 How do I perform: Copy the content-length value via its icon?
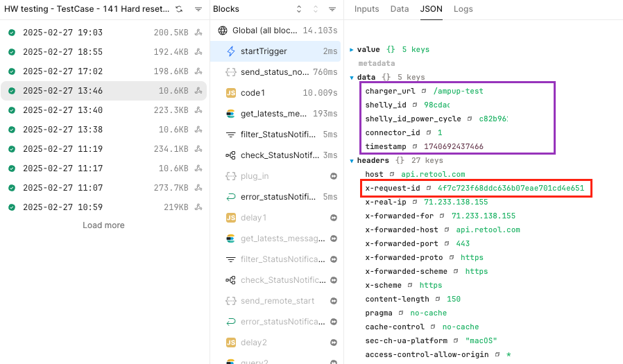[438, 299]
